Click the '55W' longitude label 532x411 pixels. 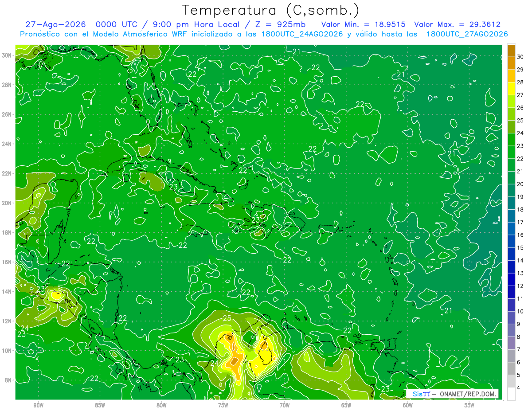pyautogui.click(x=470, y=405)
